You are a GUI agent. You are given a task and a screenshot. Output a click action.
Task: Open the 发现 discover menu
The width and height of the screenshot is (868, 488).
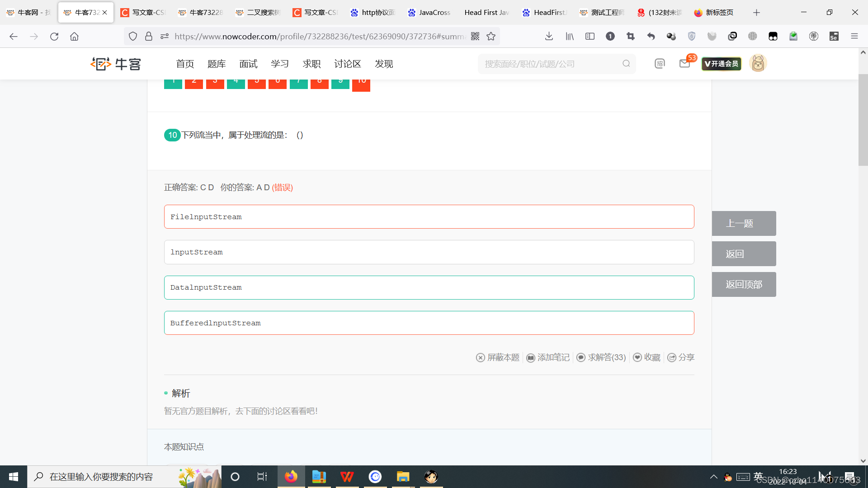pos(384,64)
